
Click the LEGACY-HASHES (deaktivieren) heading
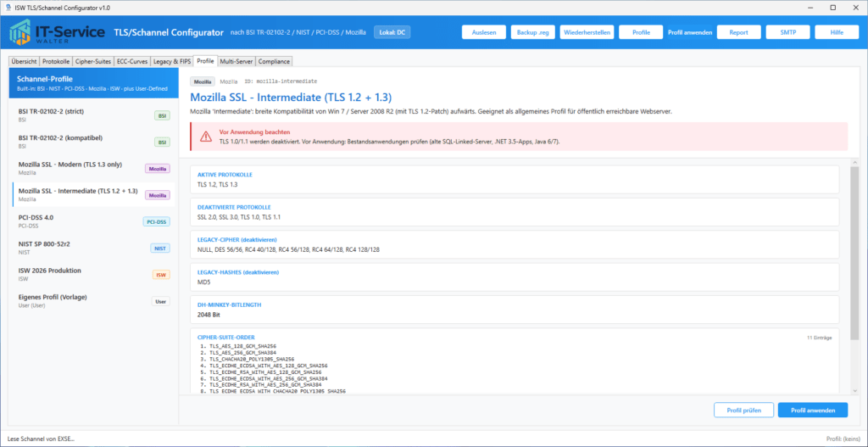238,272
